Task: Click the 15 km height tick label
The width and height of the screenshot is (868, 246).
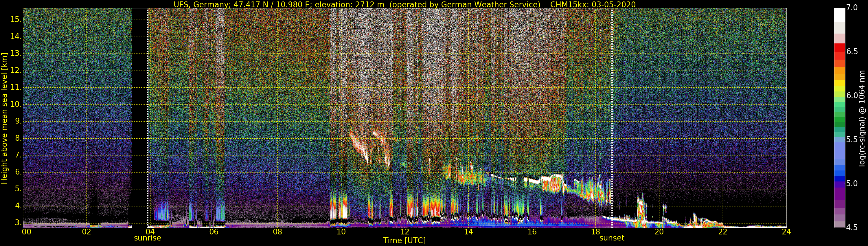Action: click(x=16, y=20)
